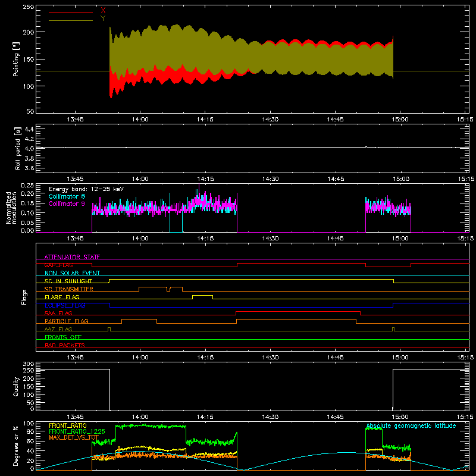The image size is (476, 476).
Task: Click the 'Normalized modulation' axis title
Action: pos(11,208)
